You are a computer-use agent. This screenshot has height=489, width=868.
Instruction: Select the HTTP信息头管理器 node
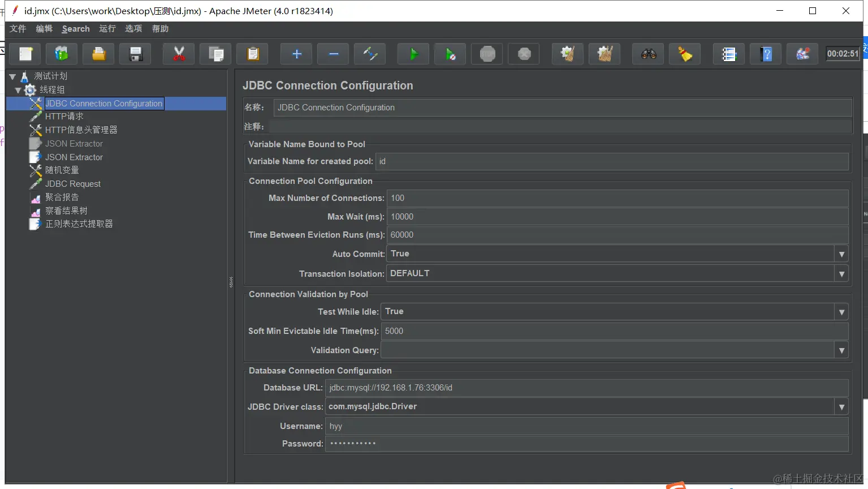81,130
